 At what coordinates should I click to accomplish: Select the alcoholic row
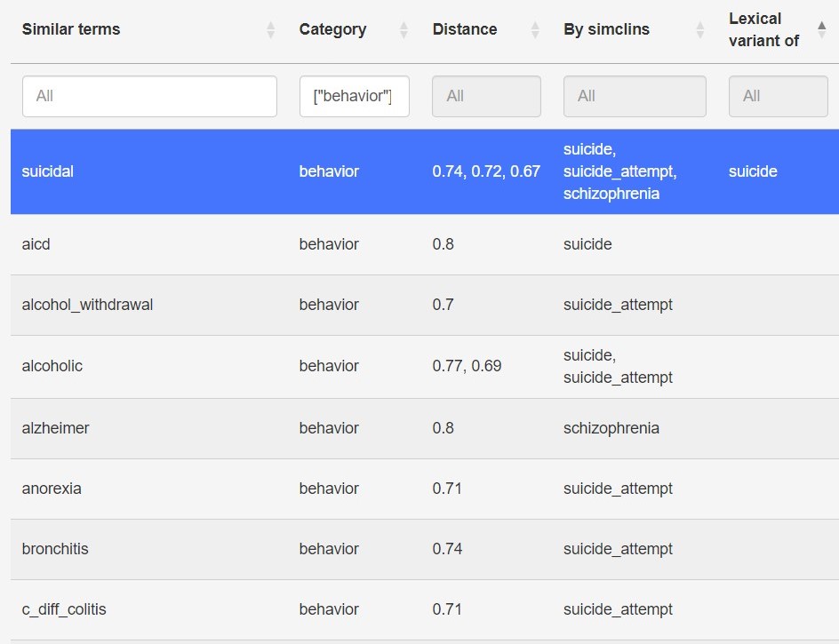point(52,366)
